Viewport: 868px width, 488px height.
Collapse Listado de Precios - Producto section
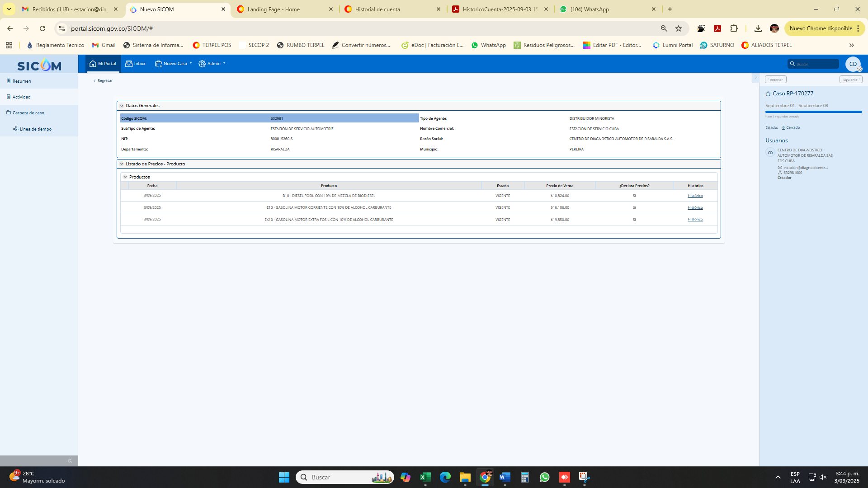tap(122, 164)
